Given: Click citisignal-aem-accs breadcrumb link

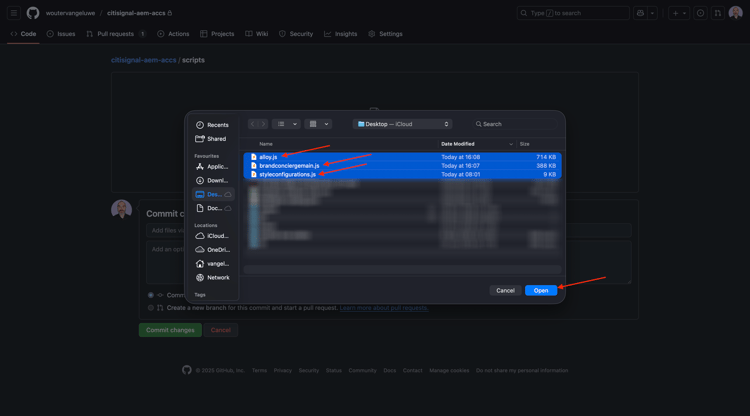Looking at the screenshot, I should pos(143,60).
